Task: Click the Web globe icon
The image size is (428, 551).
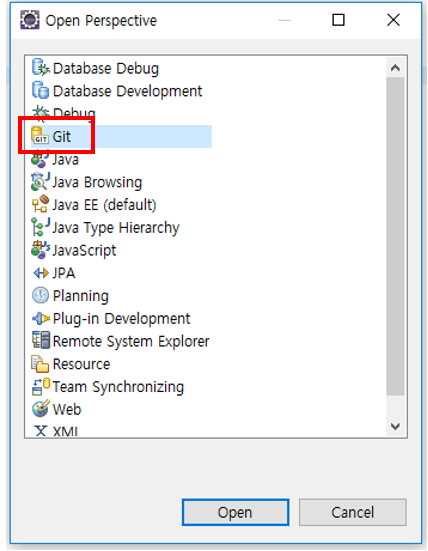Action: click(x=40, y=409)
